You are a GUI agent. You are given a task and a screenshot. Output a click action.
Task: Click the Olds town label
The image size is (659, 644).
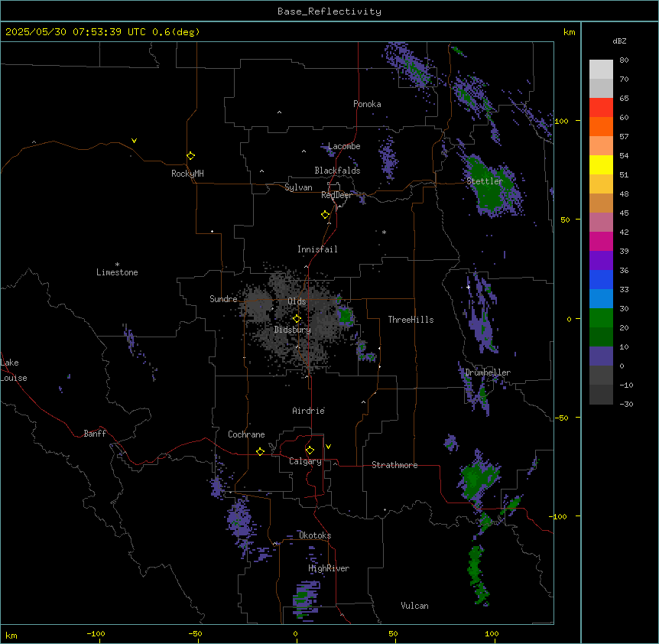297,301
